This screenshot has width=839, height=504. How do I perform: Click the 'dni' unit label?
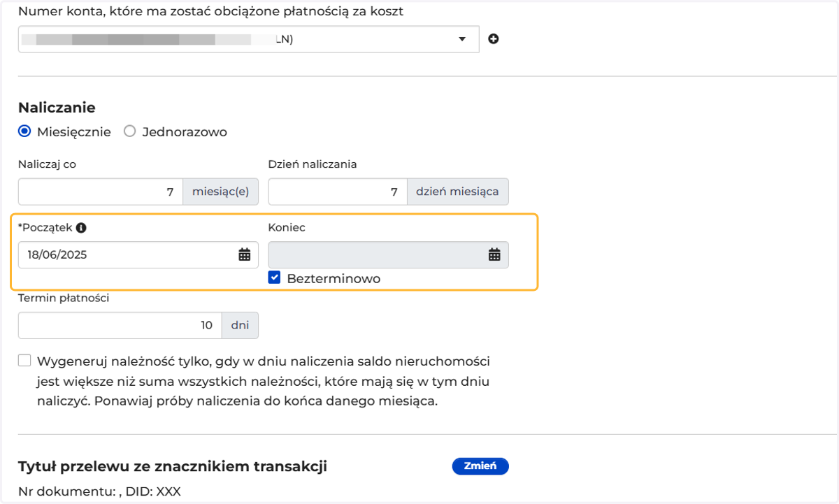241,325
